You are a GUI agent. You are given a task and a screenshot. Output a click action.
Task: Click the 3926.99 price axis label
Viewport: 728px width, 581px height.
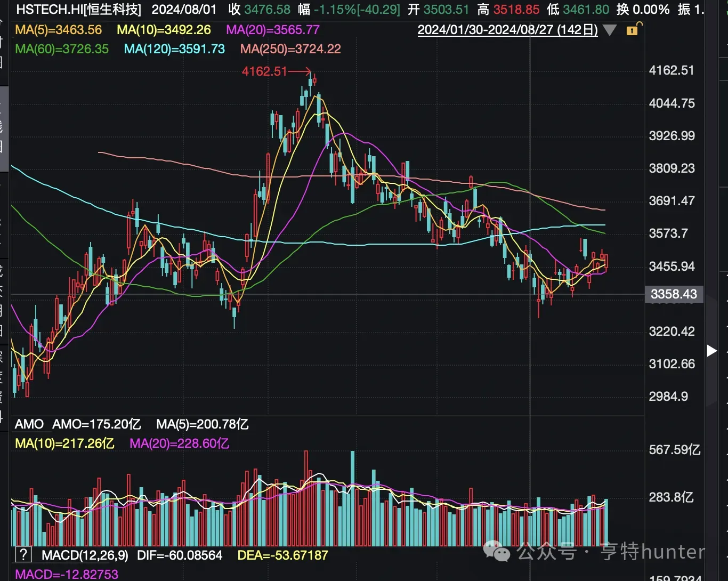[672, 136]
